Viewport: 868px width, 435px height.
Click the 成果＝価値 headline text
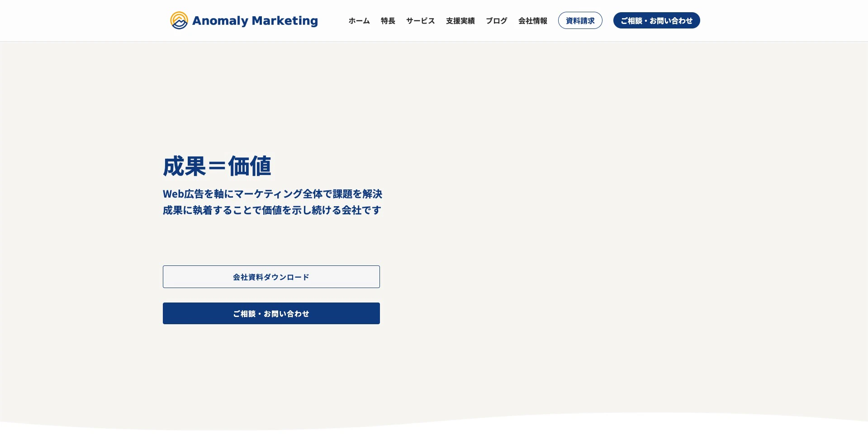coord(217,166)
